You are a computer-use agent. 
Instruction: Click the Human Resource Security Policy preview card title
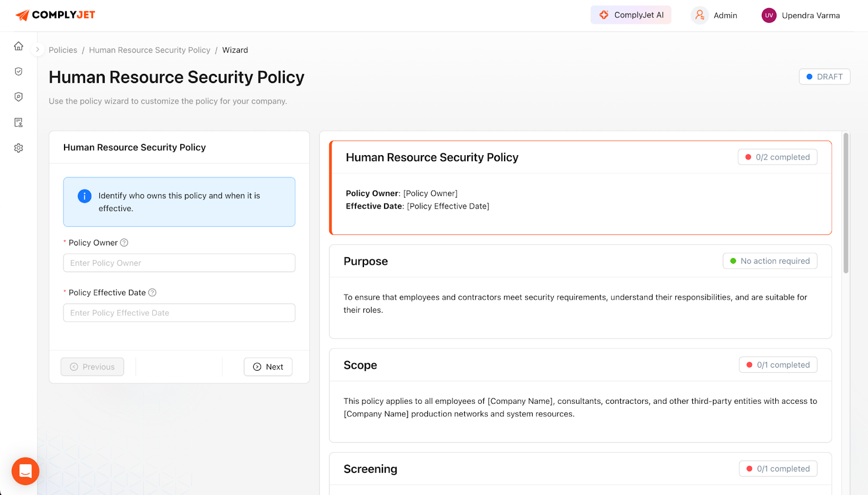[x=432, y=157]
